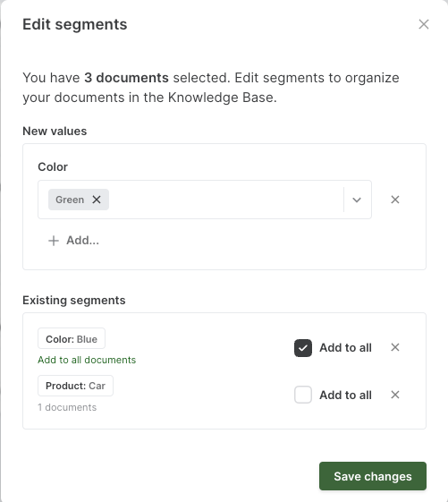The width and height of the screenshot is (448, 502).
Task: Click the 'Existing segments' heading
Action: 74,301
